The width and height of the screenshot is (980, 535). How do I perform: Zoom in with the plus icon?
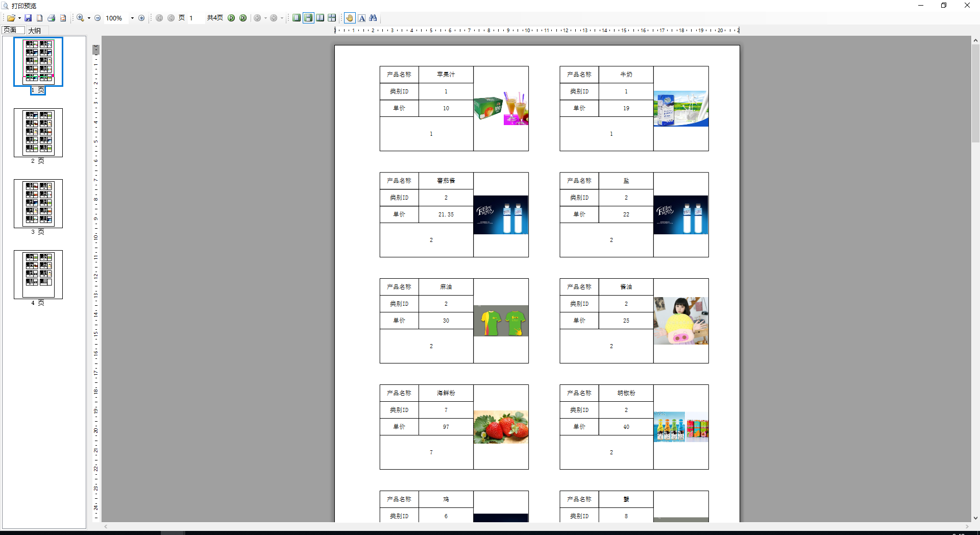(x=141, y=18)
